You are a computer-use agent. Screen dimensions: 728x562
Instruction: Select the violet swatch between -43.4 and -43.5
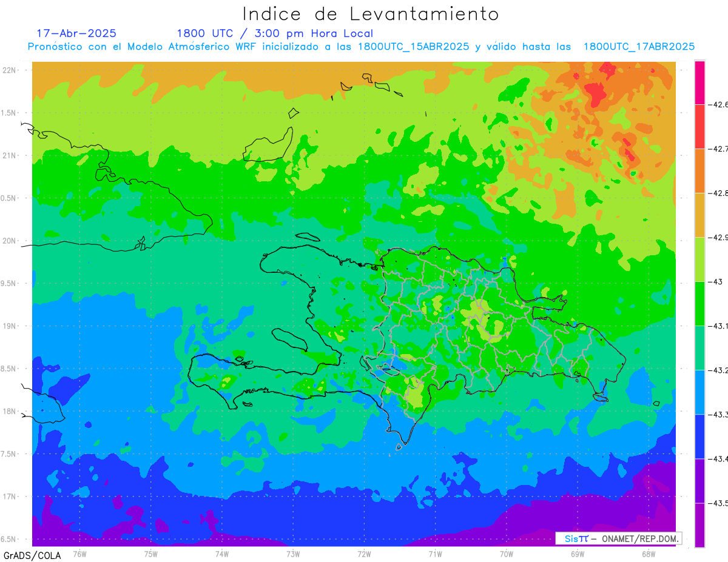tap(700, 480)
